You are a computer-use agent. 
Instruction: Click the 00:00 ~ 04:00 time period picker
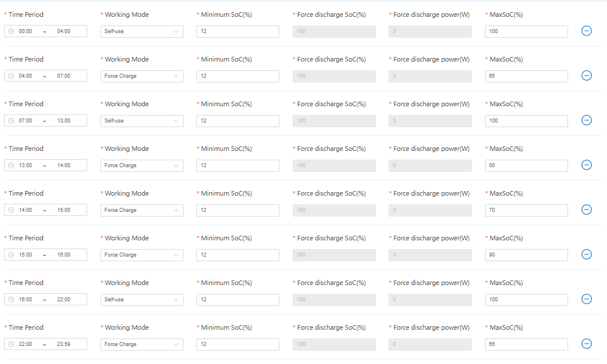pos(45,31)
